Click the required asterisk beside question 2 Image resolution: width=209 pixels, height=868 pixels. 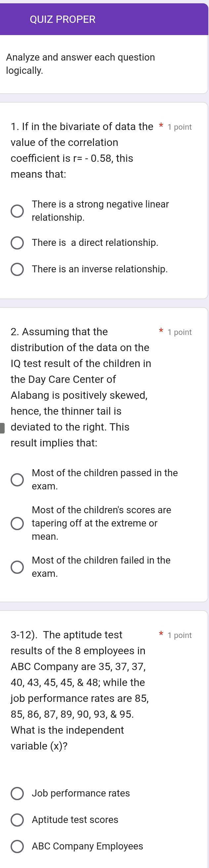tap(161, 332)
